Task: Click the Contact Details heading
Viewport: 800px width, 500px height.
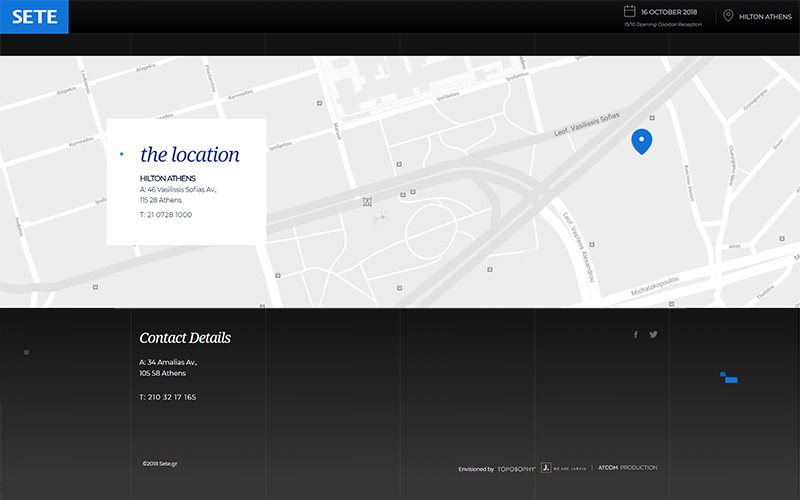Action: pyautogui.click(x=185, y=338)
